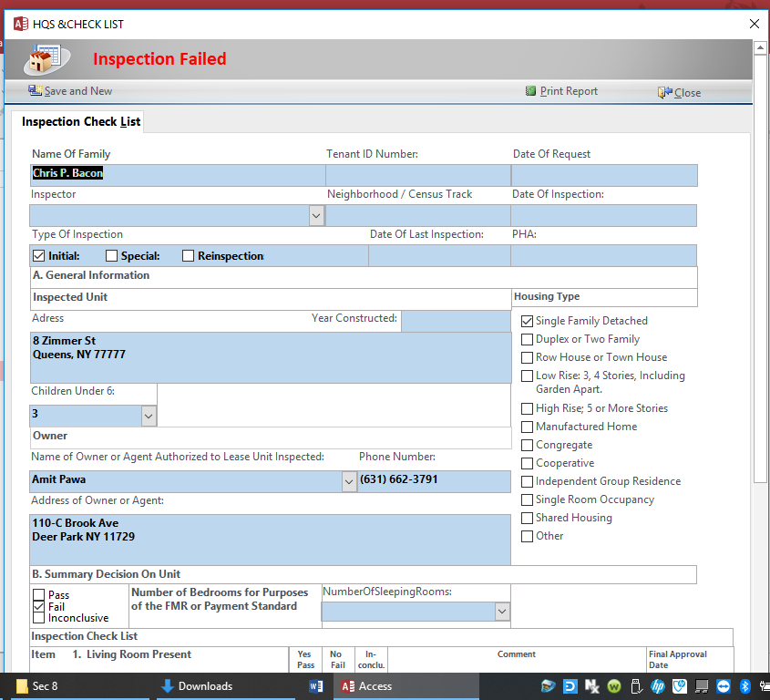Click the Date Of Last Inspection field
Image resolution: width=770 pixels, height=700 pixels.
pos(439,256)
